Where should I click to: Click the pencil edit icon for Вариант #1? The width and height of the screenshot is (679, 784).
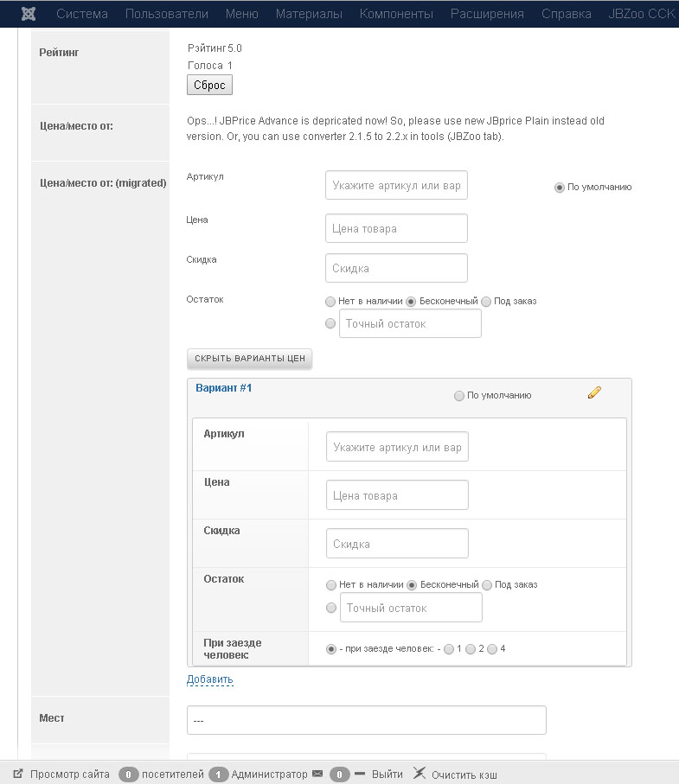(593, 392)
